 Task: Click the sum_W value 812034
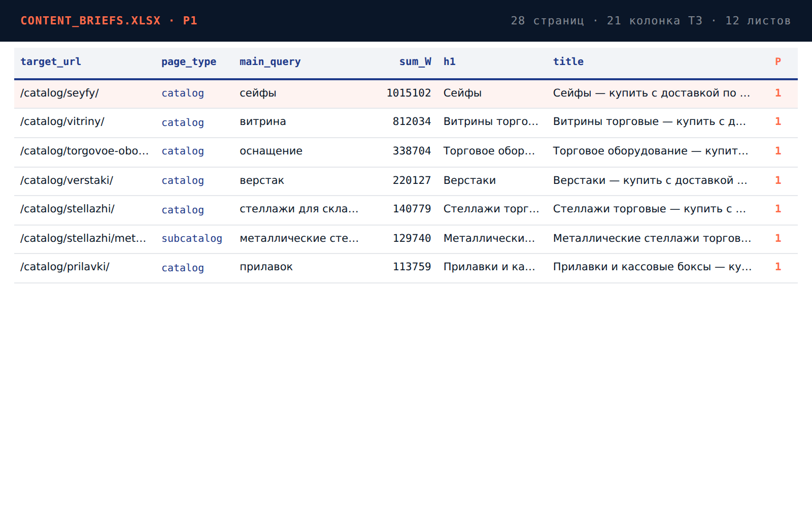tap(412, 121)
